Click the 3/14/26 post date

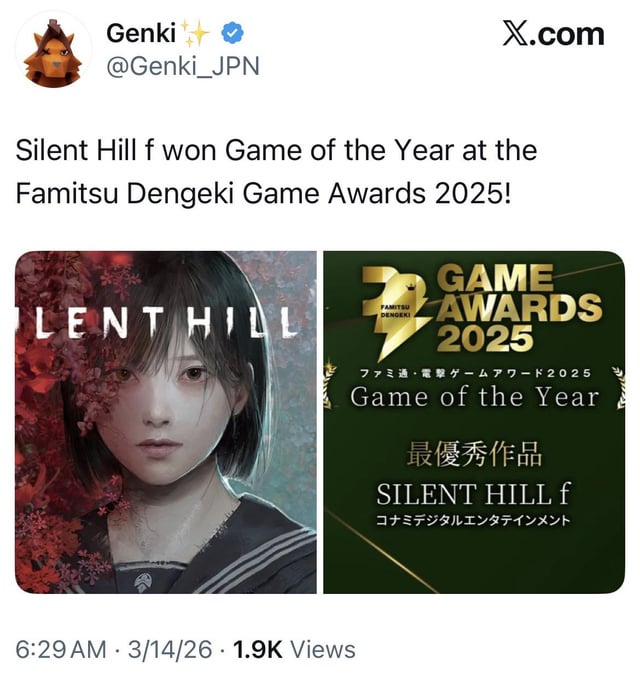[x=170, y=649]
